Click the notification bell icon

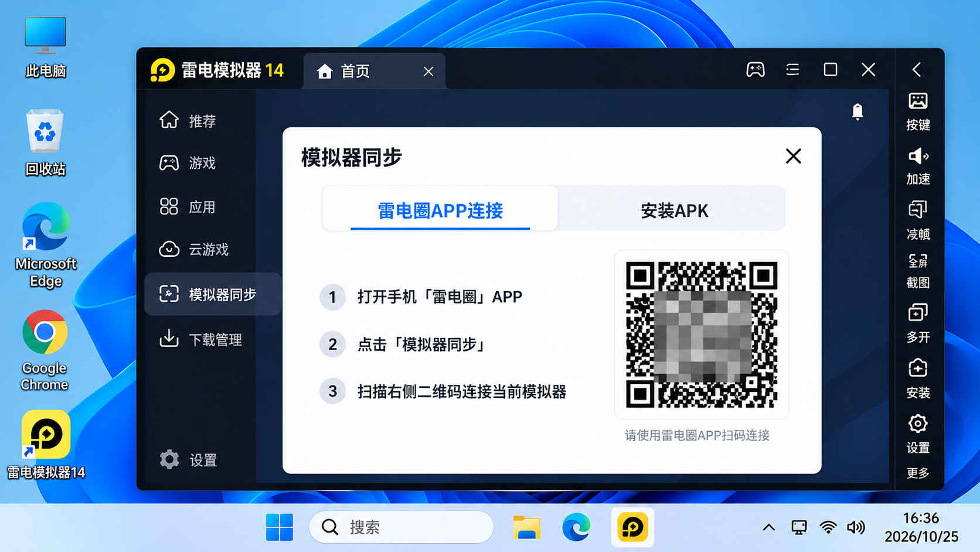click(x=857, y=111)
